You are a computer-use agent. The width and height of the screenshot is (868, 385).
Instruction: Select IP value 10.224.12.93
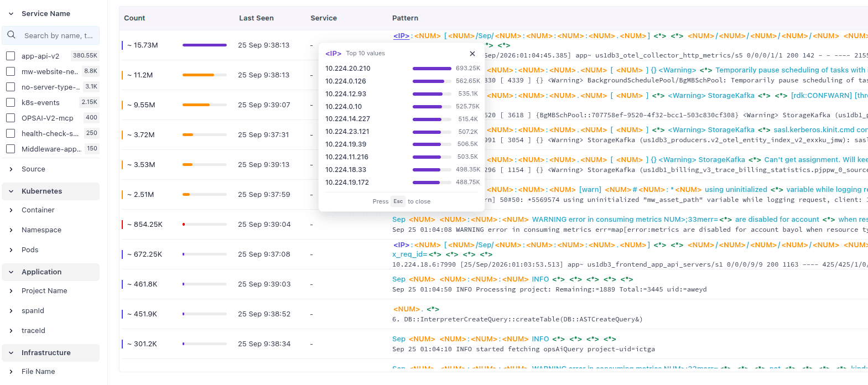pyautogui.click(x=346, y=94)
